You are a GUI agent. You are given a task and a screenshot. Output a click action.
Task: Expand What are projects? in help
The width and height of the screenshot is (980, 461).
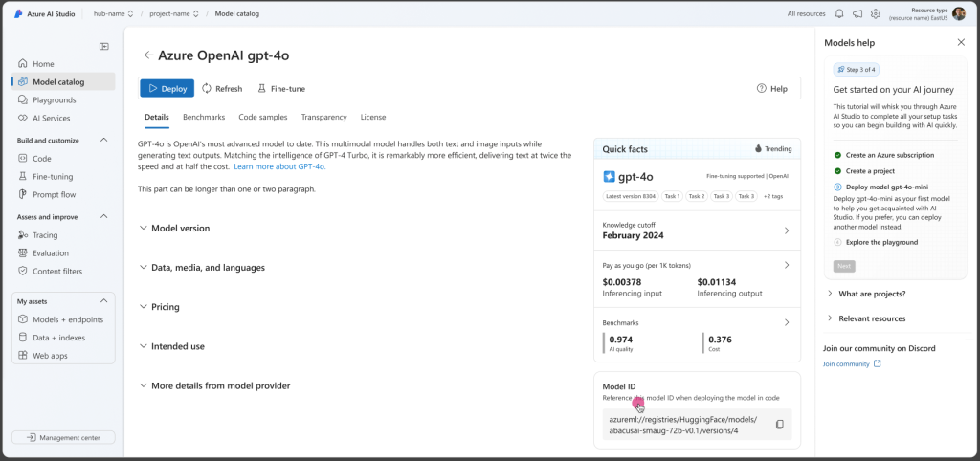866,294
